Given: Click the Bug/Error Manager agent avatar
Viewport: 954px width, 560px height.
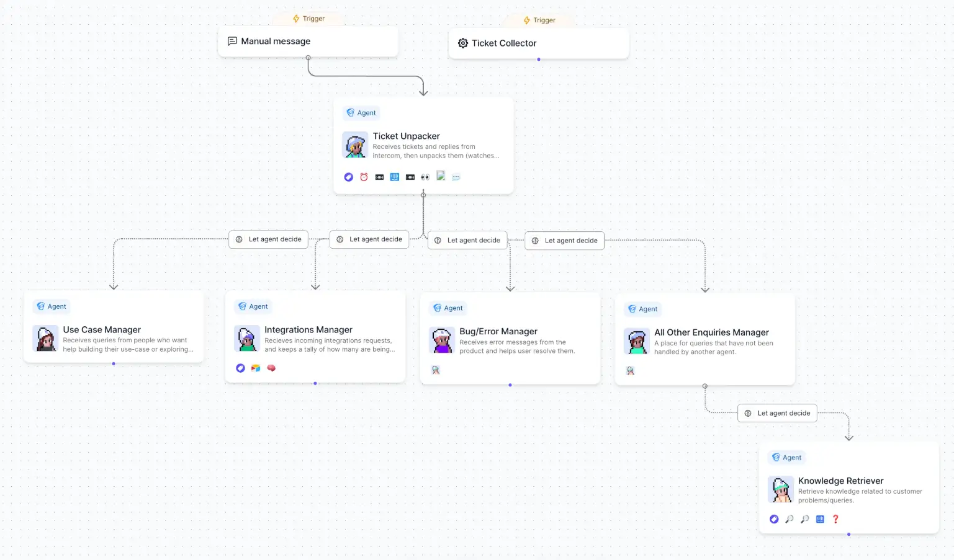Looking at the screenshot, I should (442, 340).
